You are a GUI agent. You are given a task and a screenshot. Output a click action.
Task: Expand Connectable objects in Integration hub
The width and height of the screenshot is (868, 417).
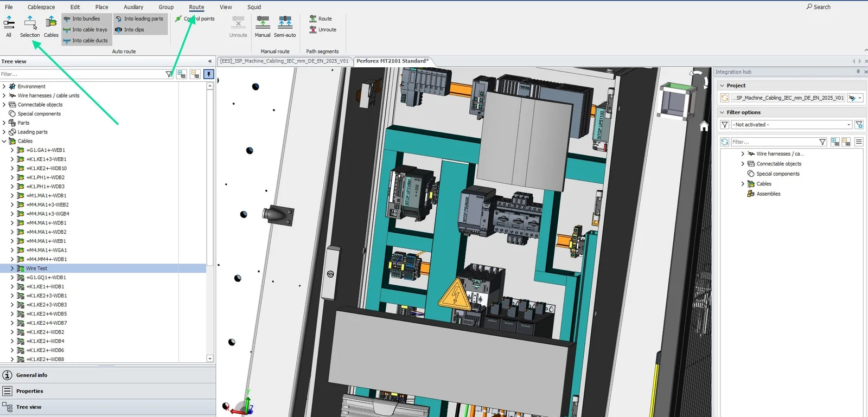pos(743,164)
